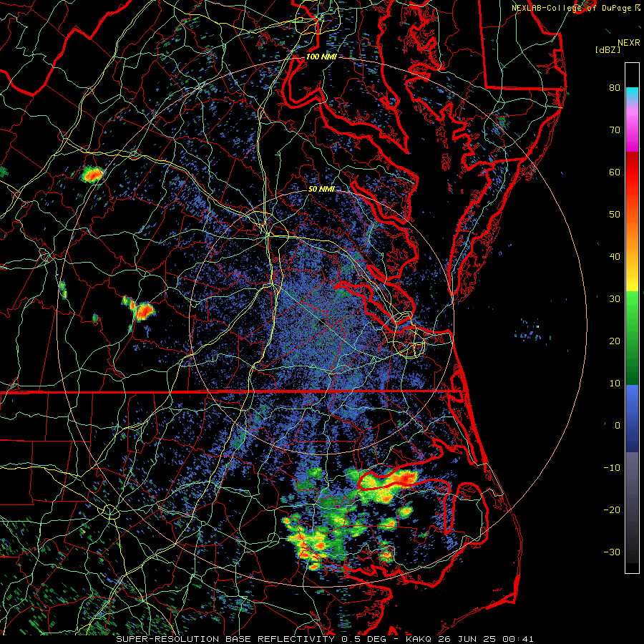The height and width of the screenshot is (644, 644).
Task: Click the 0 value on the dBZ scale
Action: [x=618, y=426]
